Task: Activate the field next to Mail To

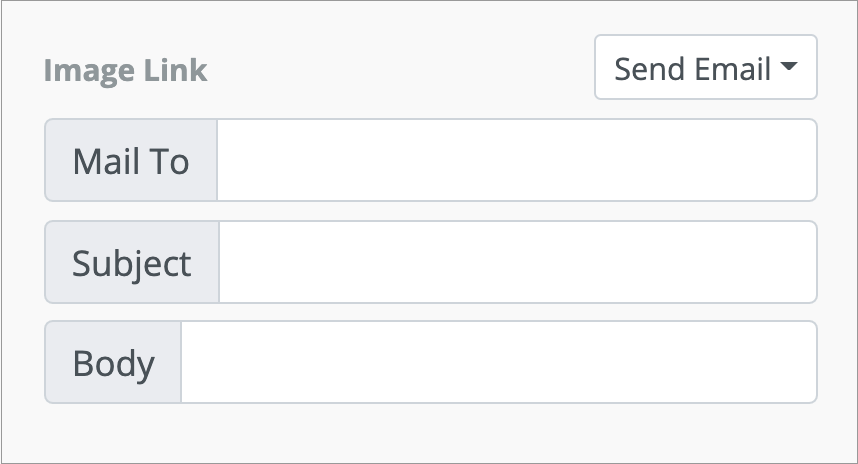Action: point(516,160)
